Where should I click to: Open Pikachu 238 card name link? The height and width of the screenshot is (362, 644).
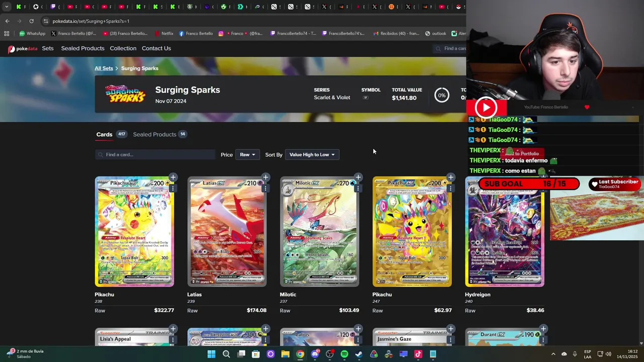[x=104, y=295]
